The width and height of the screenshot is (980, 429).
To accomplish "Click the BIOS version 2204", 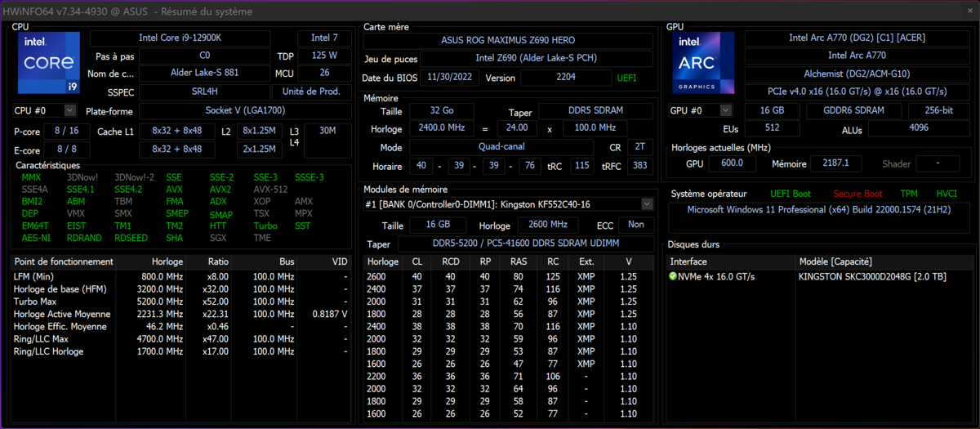I will pos(565,78).
